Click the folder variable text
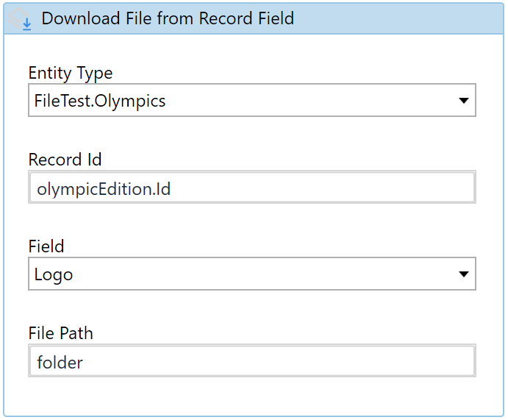Image resolution: width=508 pixels, height=420 pixels. click(x=60, y=363)
